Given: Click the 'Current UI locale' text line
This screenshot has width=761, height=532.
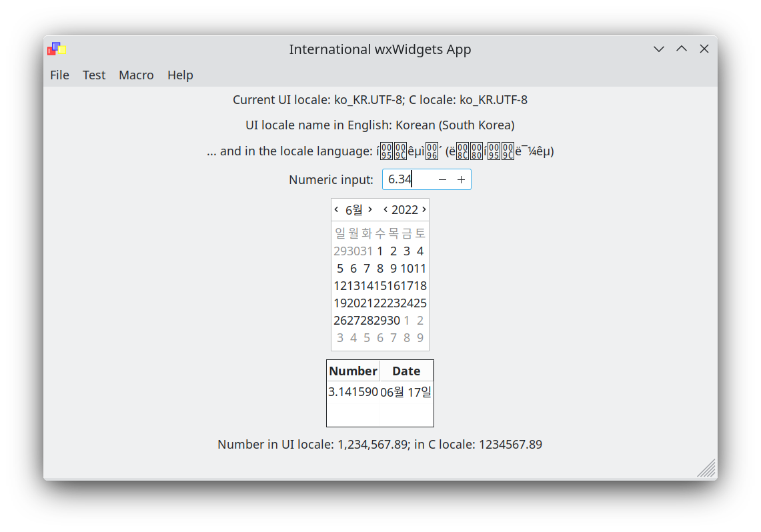Looking at the screenshot, I should [x=380, y=100].
